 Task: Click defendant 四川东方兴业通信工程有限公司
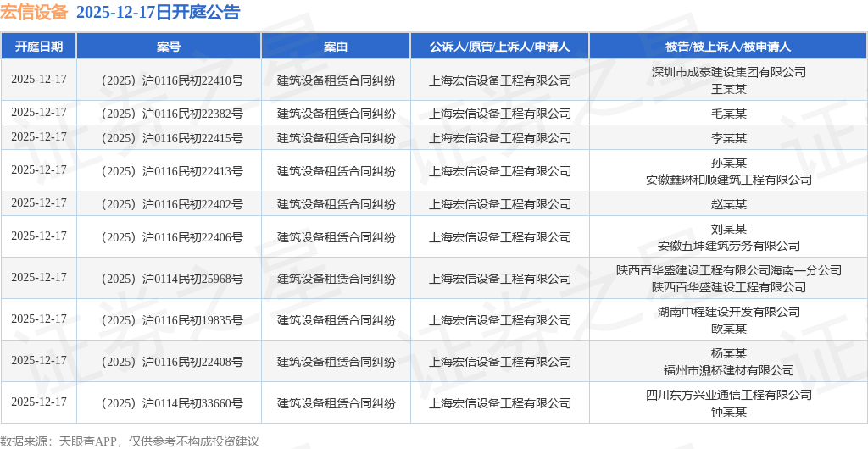pos(728,395)
